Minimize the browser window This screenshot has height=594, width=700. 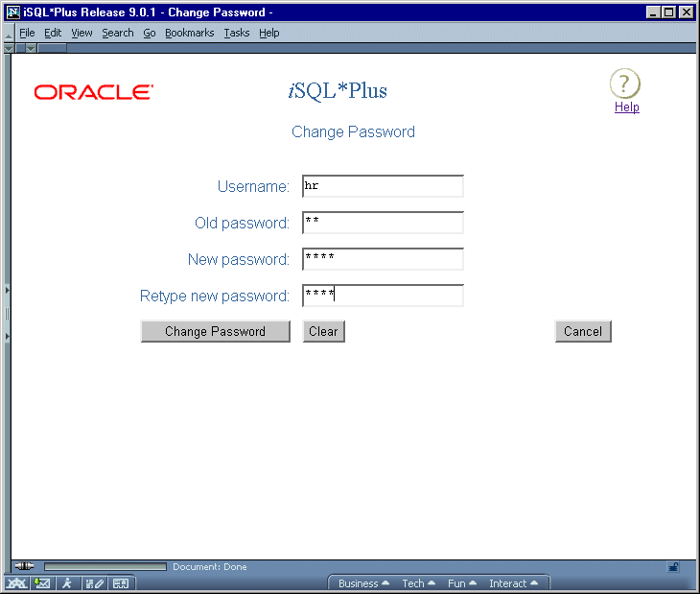653,12
